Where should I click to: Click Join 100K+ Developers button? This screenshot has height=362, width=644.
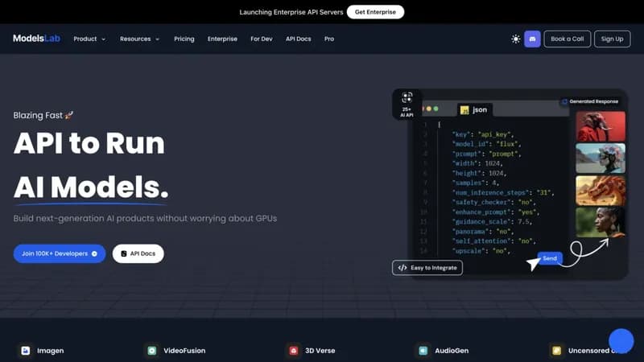(60, 253)
